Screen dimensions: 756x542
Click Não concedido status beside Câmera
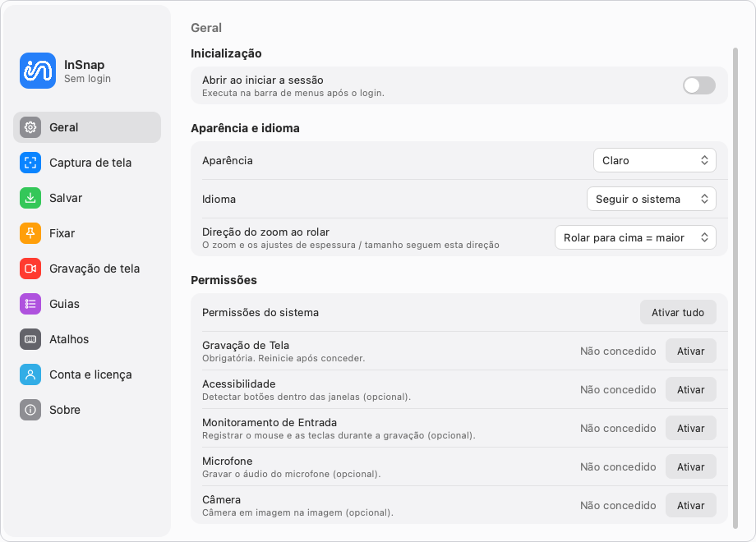(618, 505)
